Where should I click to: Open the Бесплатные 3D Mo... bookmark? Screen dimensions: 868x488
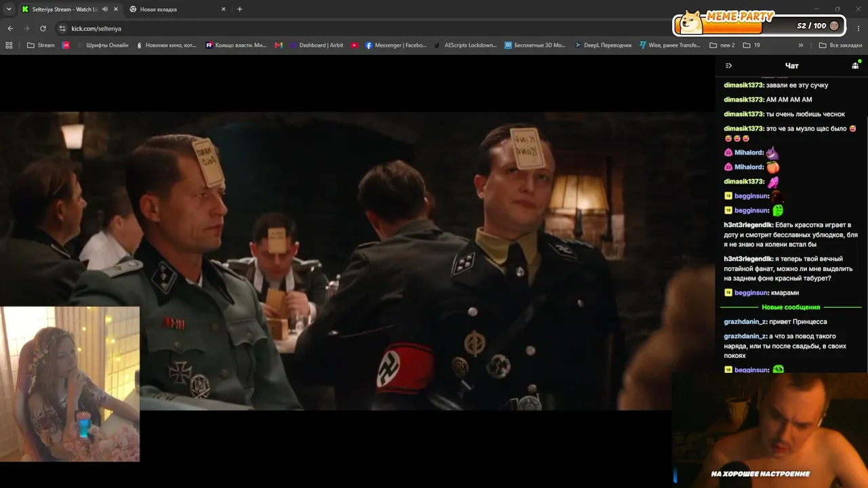point(535,45)
